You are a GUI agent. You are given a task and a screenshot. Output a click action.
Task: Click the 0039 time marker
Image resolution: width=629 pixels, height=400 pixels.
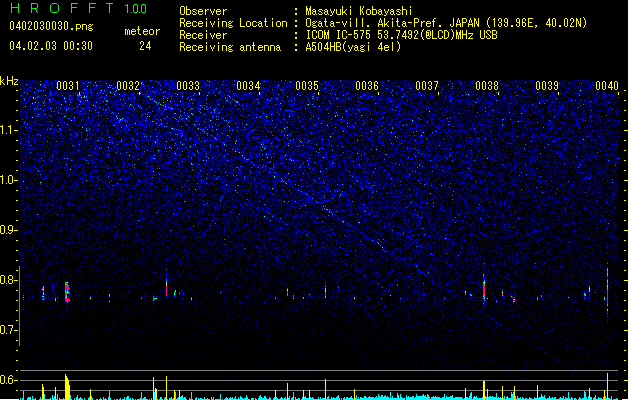click(547, 85)
